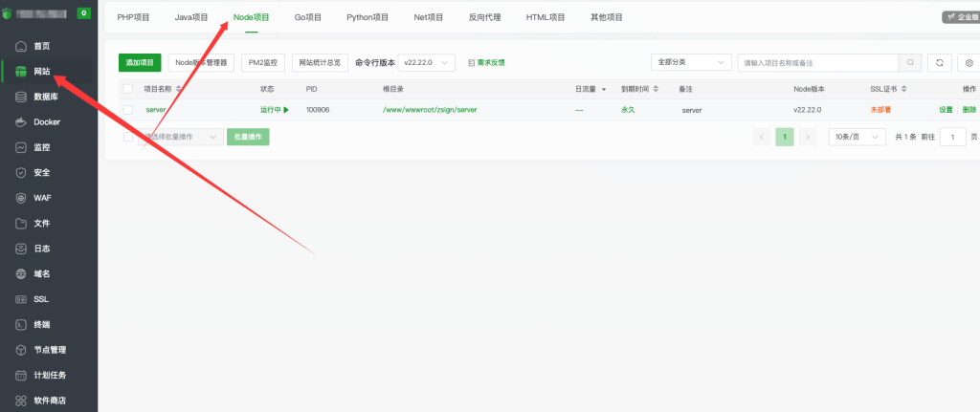Click the green notification badge showing 0
980x412 pixels.
pos(84,13)
